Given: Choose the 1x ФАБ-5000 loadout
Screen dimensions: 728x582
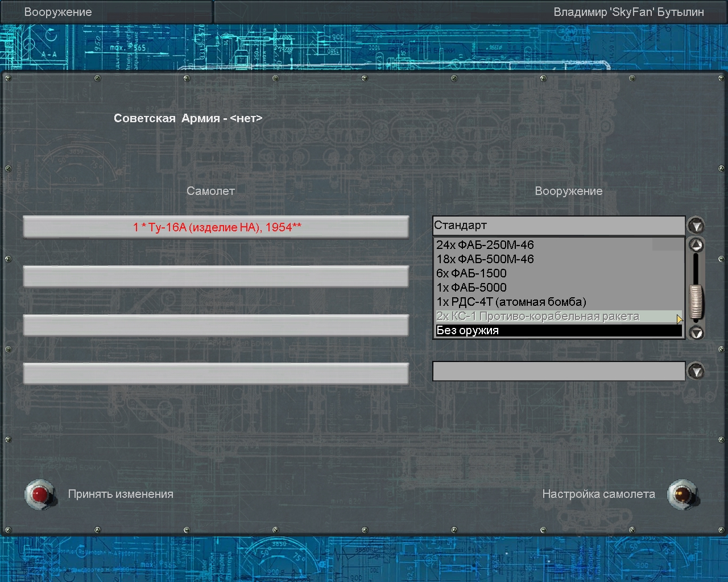Looking at the screenshot, I should click(x=559, y=288).
